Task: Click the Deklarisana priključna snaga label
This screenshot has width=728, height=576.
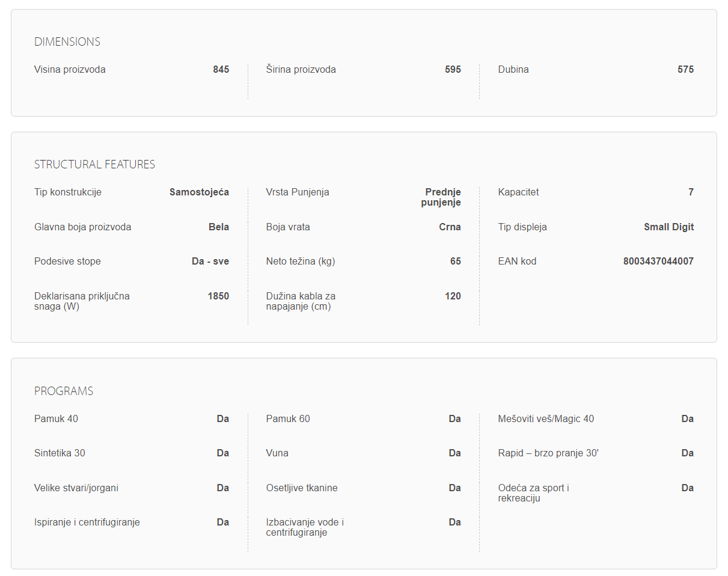Action: click(82, 301)
